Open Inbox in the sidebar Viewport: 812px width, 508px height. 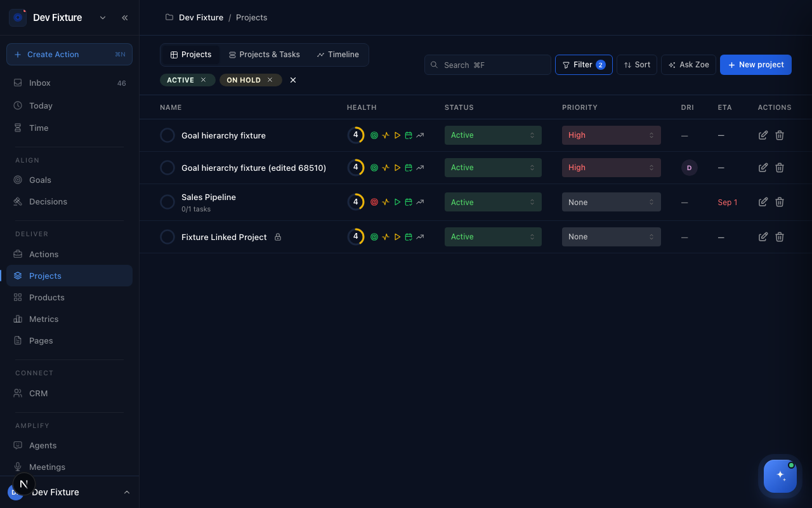click(x=69, y=83)
